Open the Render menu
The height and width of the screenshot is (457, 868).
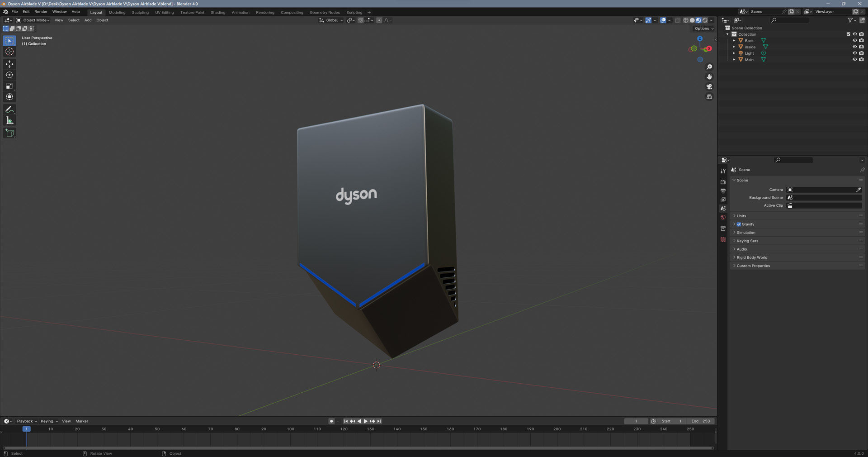(x=41, y=12)
